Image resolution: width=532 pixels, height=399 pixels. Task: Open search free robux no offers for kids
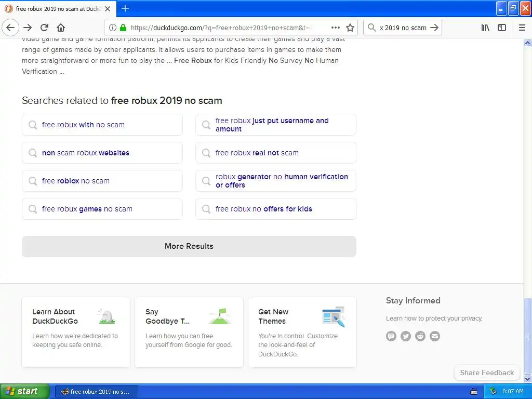pyautogui.click(x=276, y=209)
